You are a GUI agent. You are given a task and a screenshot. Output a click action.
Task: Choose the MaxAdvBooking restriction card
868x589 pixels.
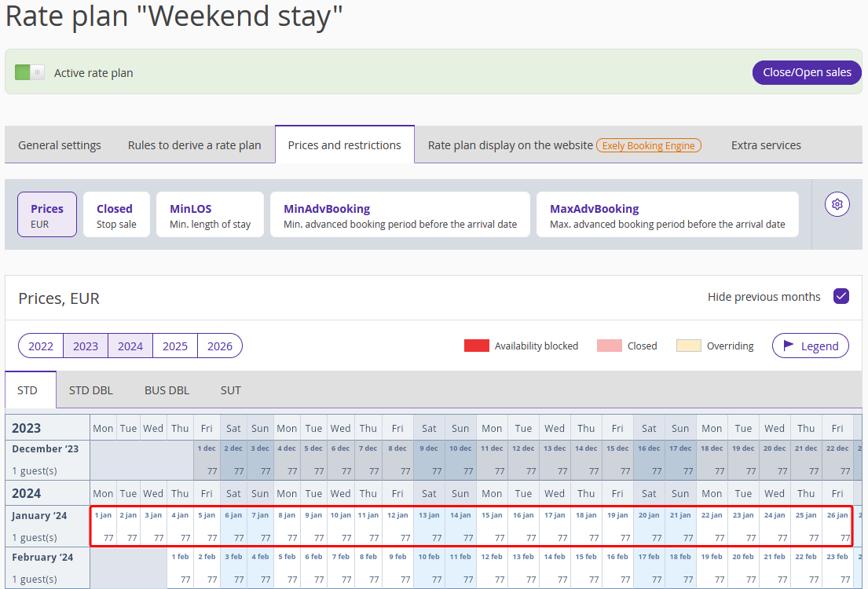pyautogui.click(x=667, y=214)
